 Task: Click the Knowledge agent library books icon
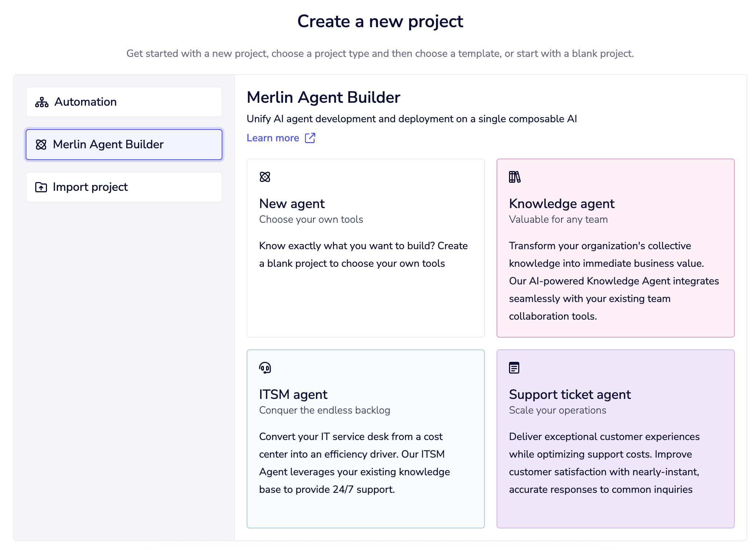[x=515, y=177]
